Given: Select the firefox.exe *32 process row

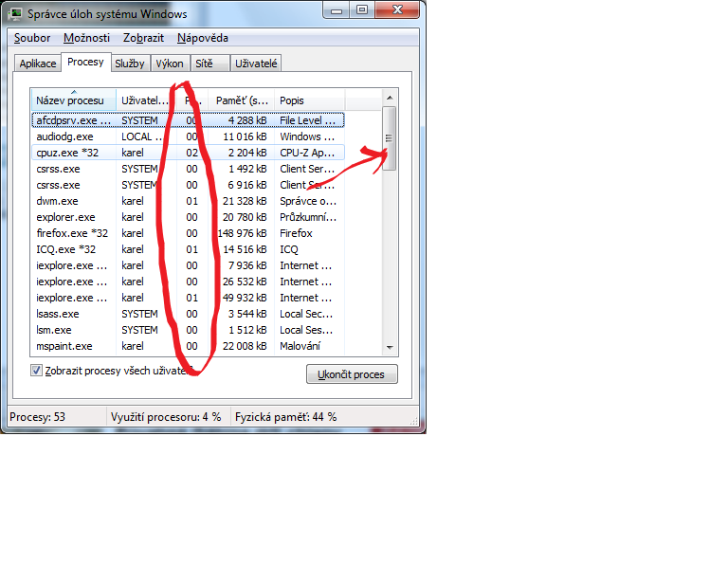Looking at the screenshot, I should click(x=188, y=233).
